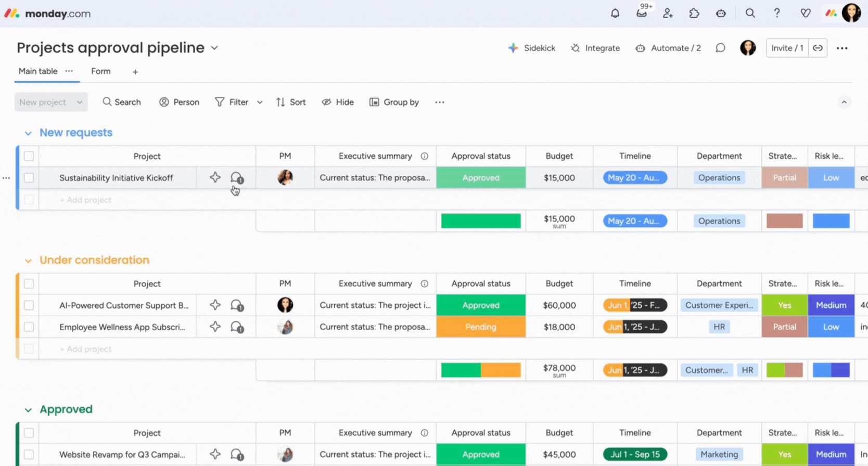Open updates bubble for Website Revamp row
Viewport: 868px width, 466px height.
click(237, 455)
